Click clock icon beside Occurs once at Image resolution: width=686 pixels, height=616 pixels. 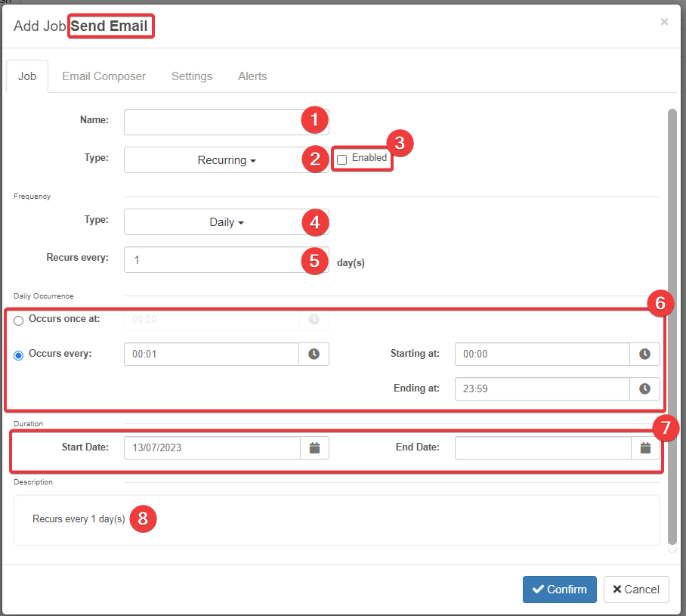point(314,320)
